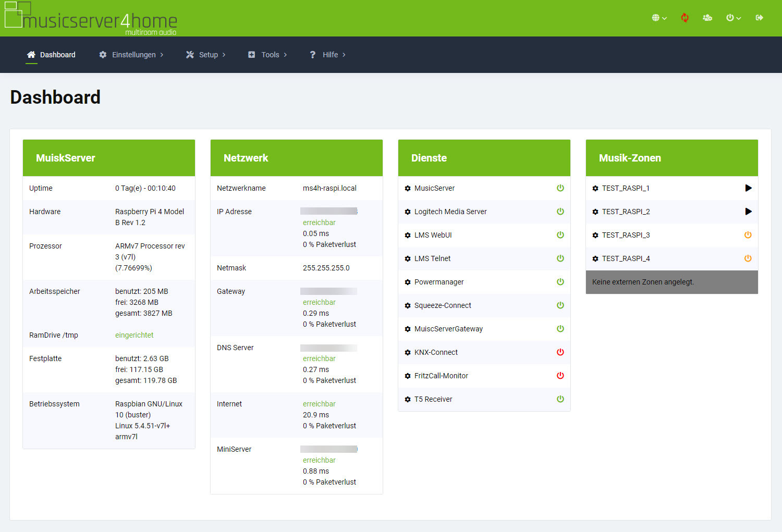Click the KNX-Connect service label

pyautogui.click(x=436, y=352)
